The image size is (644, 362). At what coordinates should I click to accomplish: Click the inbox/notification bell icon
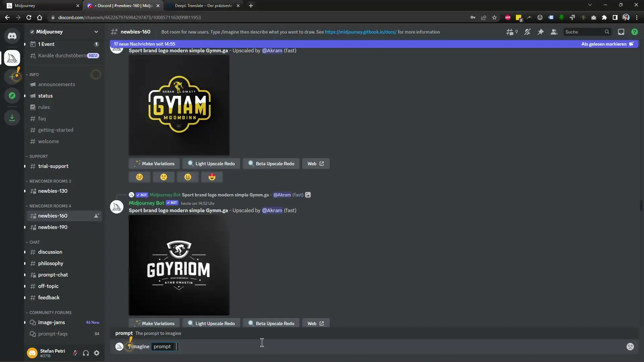tap(621, 32)
